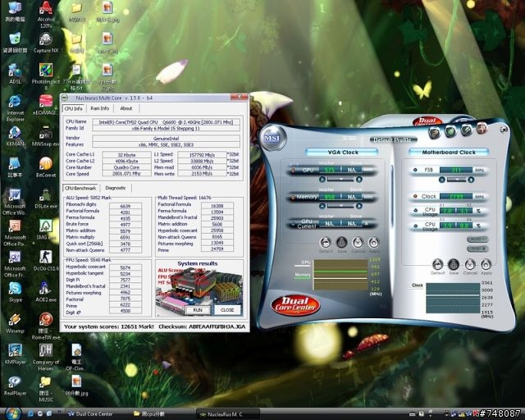Select the CPU Benchmark tab
Viewport: 525px width, 420px height.
pos(80,188)
